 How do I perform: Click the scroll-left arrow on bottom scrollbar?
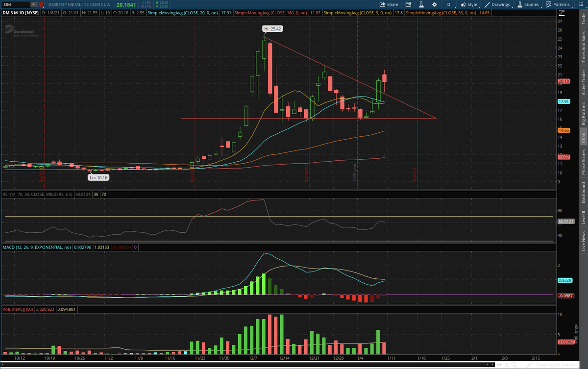pos(3,365)
